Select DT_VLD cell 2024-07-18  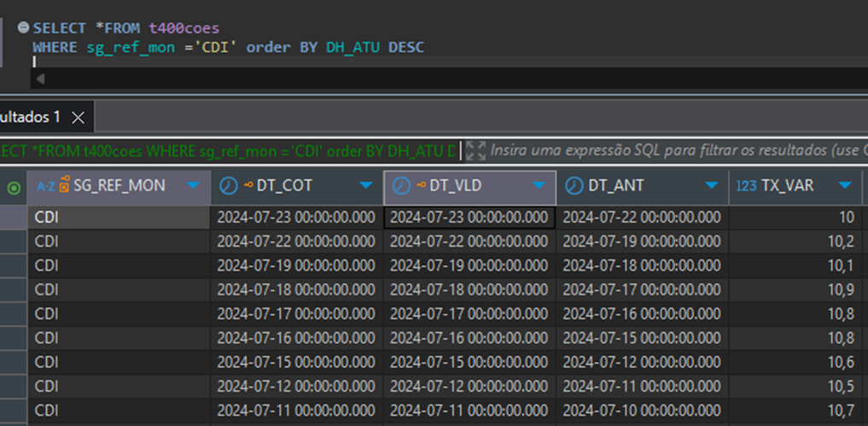click(x=469, y=289)
